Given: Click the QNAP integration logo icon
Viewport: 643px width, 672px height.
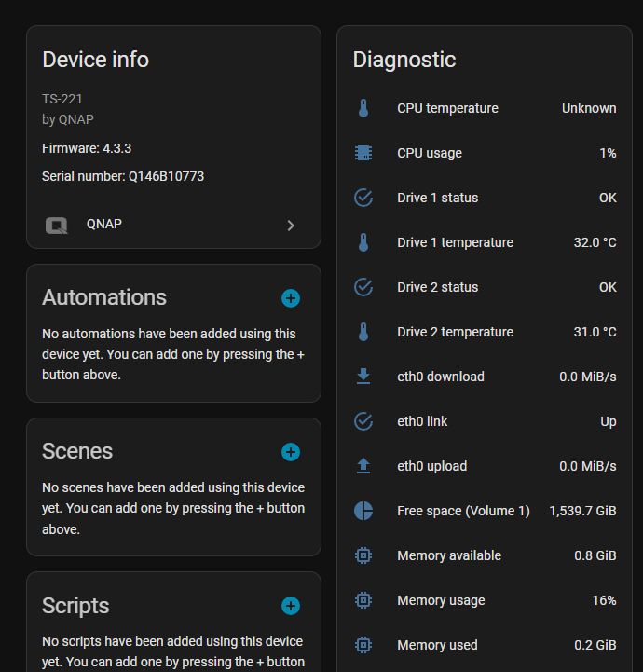Looking at the screenshot, I should [57, 225].
